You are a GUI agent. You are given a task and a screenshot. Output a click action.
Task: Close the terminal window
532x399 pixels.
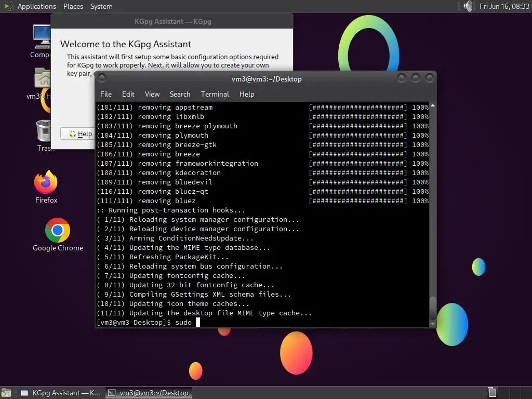pos(430,78)
